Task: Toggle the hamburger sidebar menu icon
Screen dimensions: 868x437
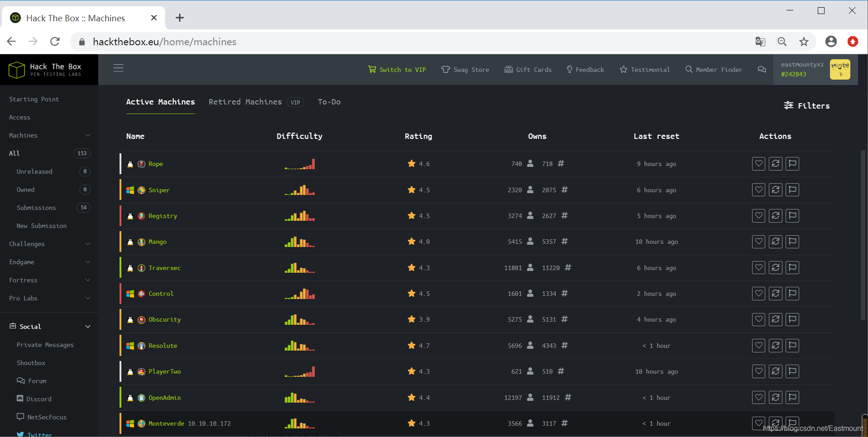Action: 118,68
